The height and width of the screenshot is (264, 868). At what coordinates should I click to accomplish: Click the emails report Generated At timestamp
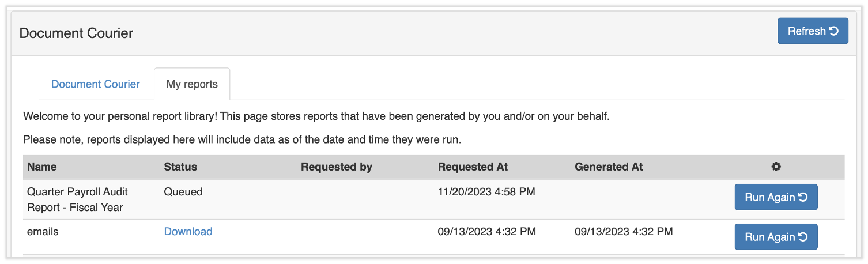tap(624, 232)
